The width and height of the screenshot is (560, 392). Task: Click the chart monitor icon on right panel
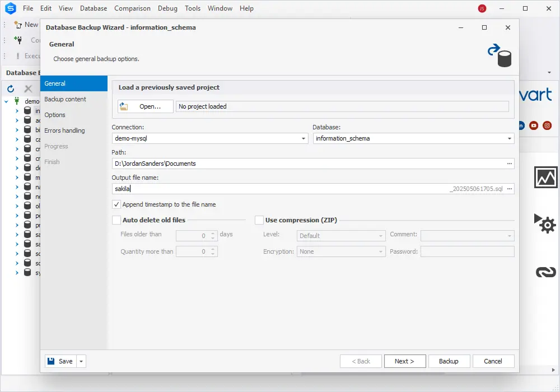tap(545, 177)
